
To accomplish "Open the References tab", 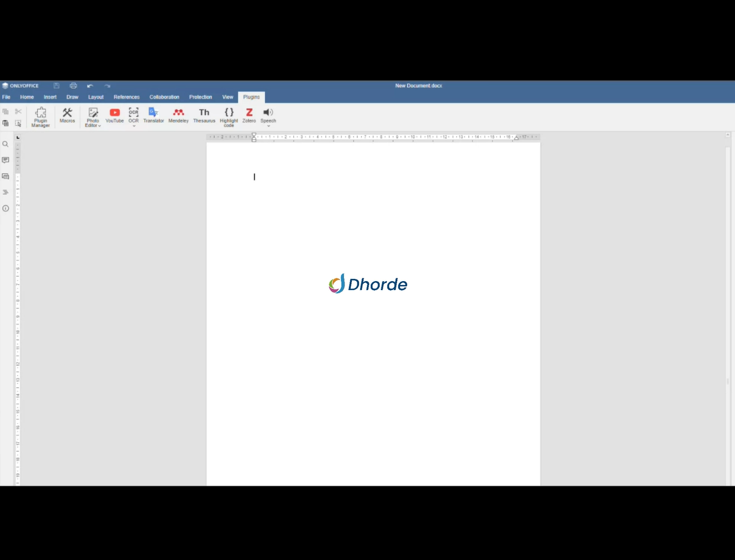I will point(126,97).
